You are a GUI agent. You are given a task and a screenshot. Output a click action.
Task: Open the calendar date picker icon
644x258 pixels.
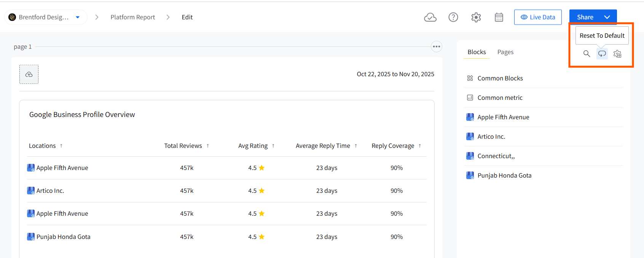click(499, 17)
